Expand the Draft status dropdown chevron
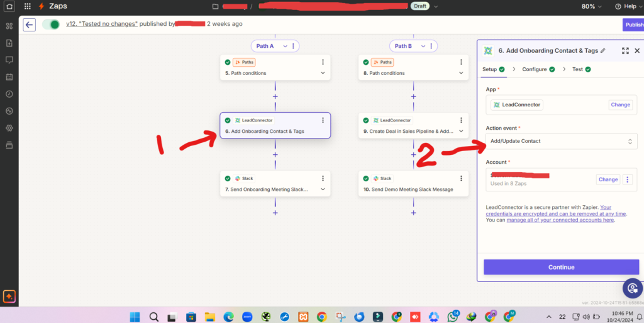Image resolution: width=644 pixels, height=323 pixels. pyautogui.click(x=436, y=6)
